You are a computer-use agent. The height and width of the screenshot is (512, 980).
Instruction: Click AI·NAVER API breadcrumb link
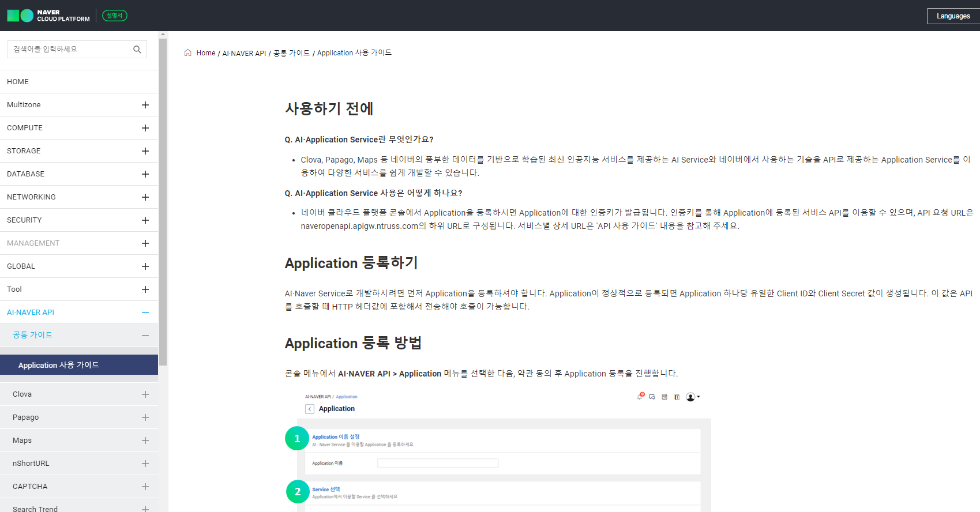[x=244, y=53]
